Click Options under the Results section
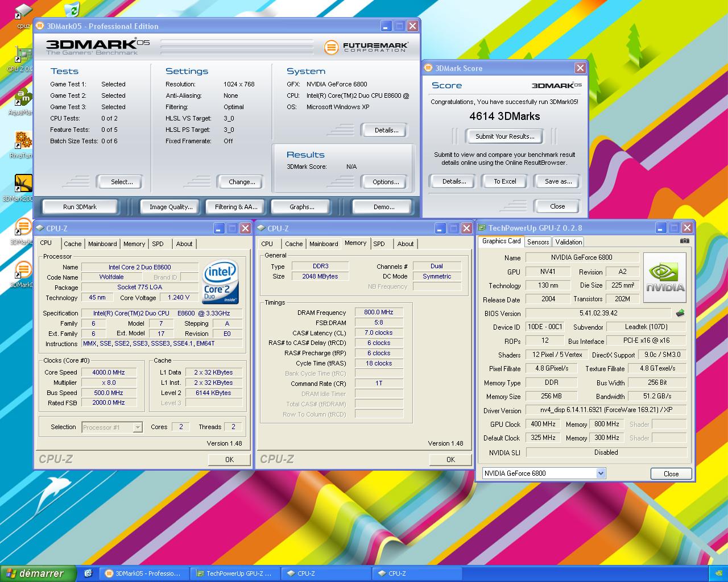This screenshot has height=582, width=728. tap(386, 182)
